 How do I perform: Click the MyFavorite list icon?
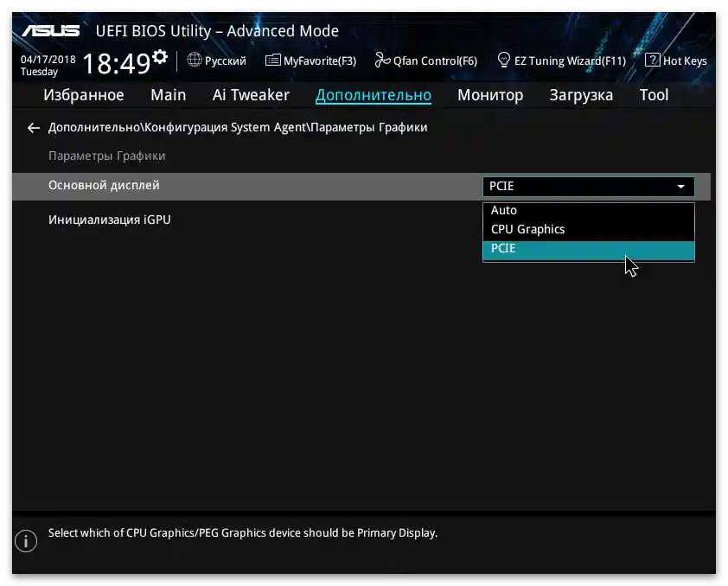point(272,61)
